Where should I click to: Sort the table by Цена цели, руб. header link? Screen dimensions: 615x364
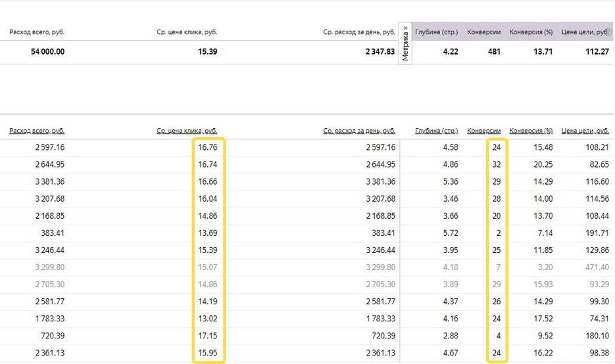pos(585,131)
